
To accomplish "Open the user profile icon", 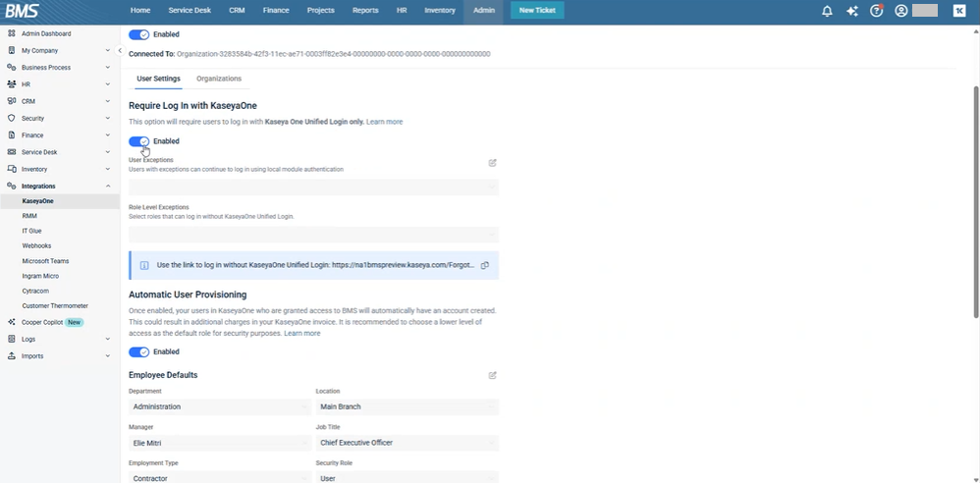I will pyautogui.click(x=901, y=11).
